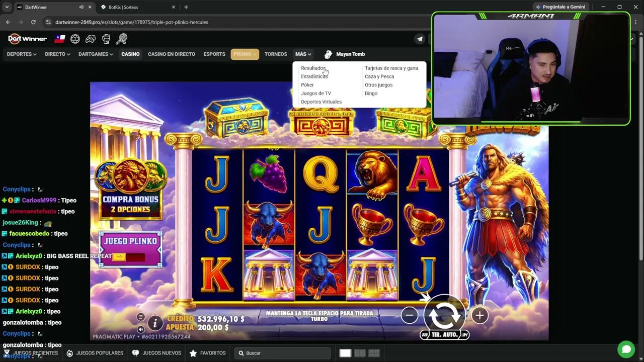Viewport: 644px width, 362px height.
Task: Select Resultados from the MÁS menu
Action: 313,68
